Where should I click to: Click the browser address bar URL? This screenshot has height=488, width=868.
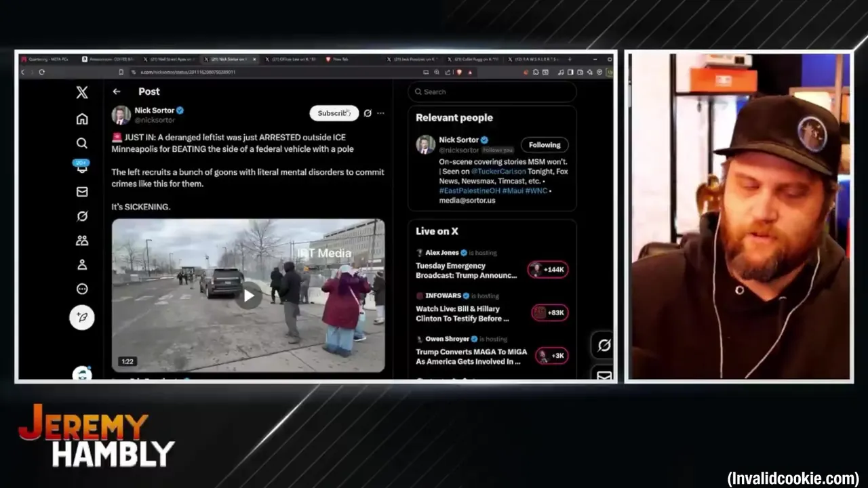coord(188,72)
